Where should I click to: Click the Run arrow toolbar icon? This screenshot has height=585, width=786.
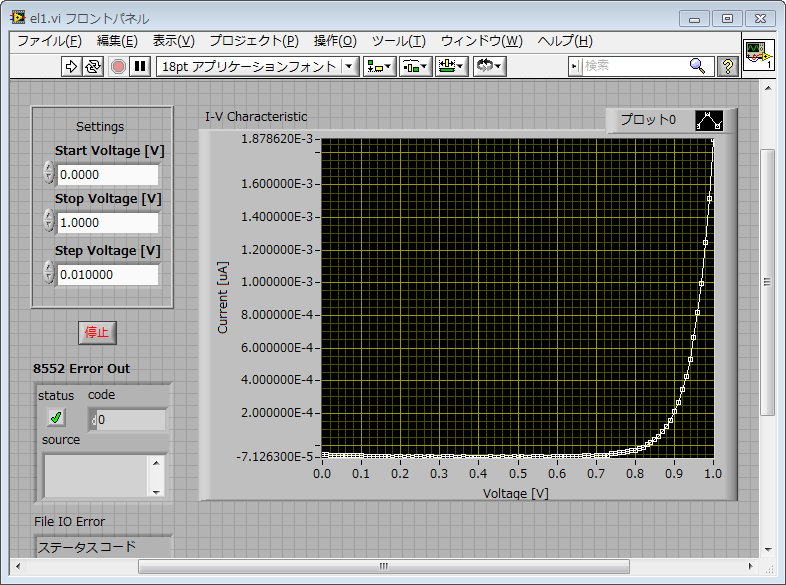pyautogui.click(x=71, y=66)
